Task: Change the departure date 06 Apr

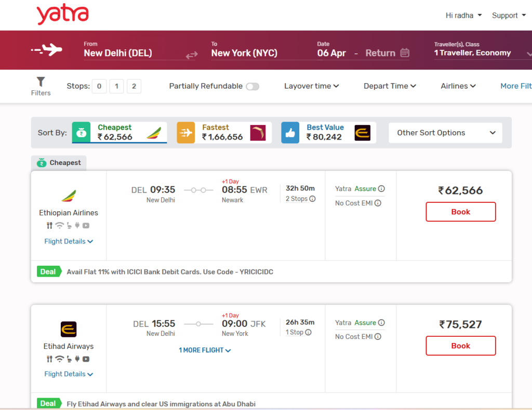Action: coord(331,53)
